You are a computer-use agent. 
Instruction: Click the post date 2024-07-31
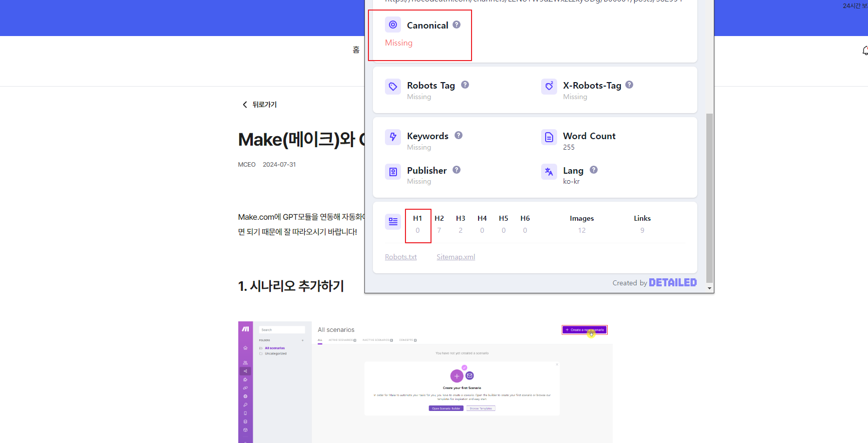coord(279,165)
